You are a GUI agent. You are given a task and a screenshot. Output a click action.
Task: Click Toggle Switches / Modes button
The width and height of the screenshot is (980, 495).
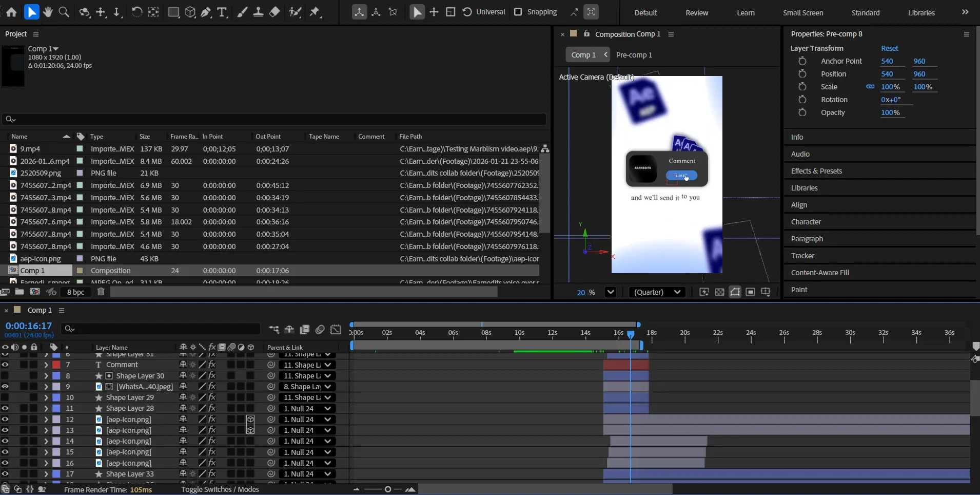[220, 489]
